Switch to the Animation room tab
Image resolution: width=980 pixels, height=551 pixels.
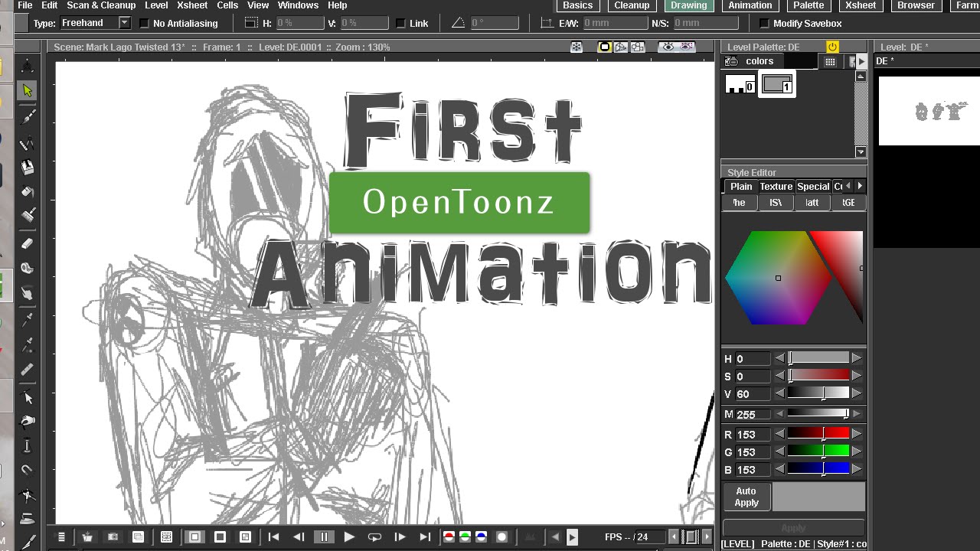click(x=750, y=5)
